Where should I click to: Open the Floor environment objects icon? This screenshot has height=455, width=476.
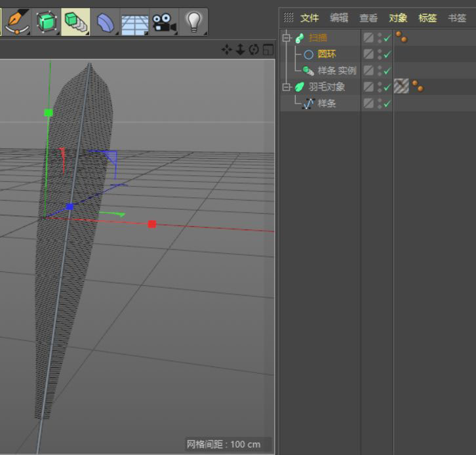click(x=134, y=22)
